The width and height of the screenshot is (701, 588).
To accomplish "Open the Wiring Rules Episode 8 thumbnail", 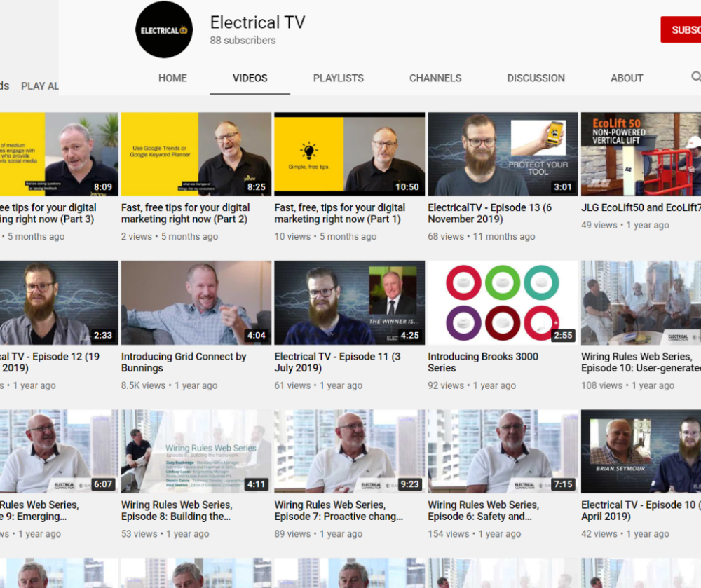I will pyautogui.click(x=196, y=451).
